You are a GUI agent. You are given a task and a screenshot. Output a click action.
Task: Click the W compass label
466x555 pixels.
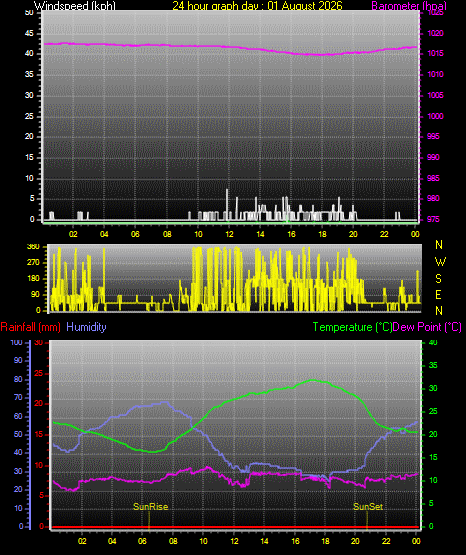440,262
